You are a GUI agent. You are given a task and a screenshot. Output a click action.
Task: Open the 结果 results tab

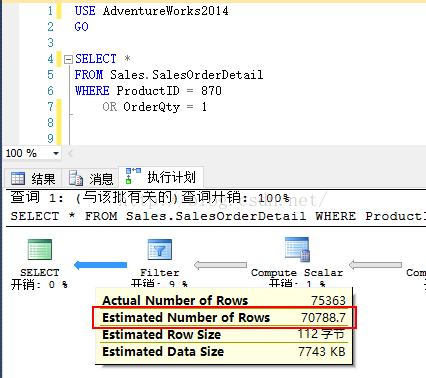coord(33,179)
